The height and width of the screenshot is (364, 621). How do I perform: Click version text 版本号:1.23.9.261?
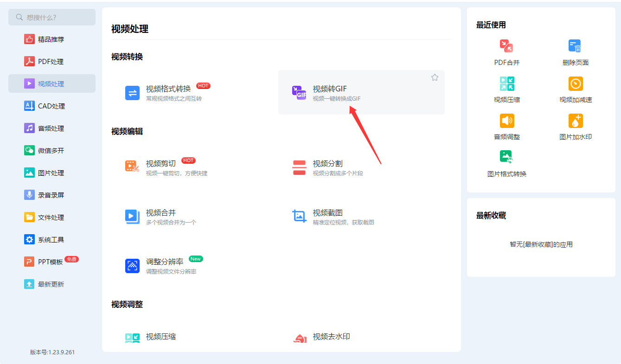(x=52, y=352)
